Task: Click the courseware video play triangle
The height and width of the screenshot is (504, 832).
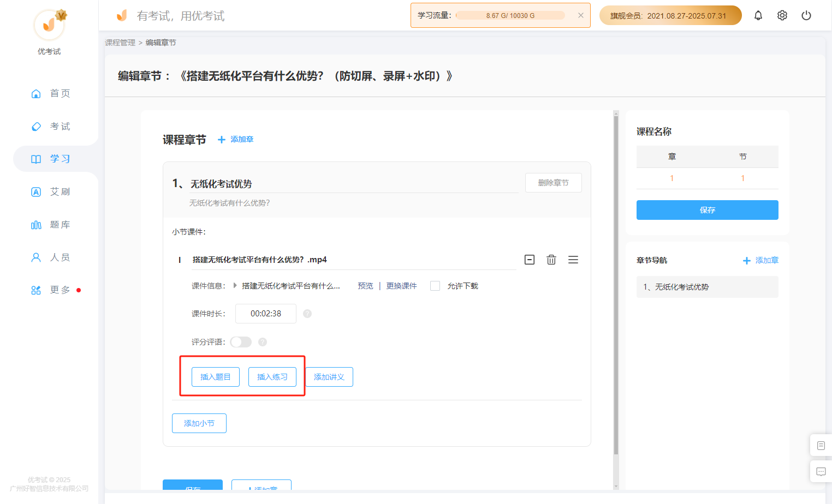Action: coord(235,285)
